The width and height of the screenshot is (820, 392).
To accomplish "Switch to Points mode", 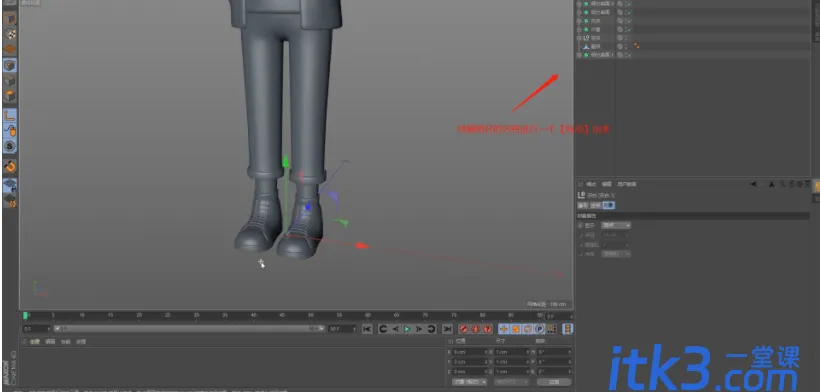I will point(10,65).
